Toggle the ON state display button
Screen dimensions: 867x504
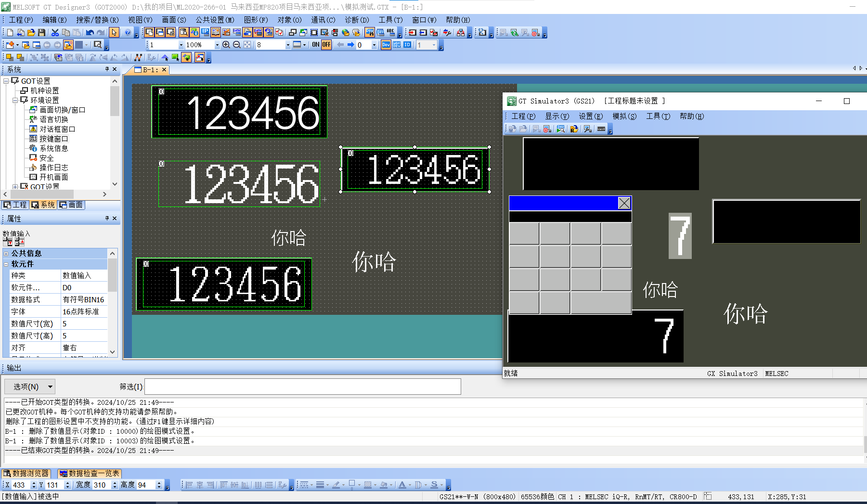click(x=315, y=45)
